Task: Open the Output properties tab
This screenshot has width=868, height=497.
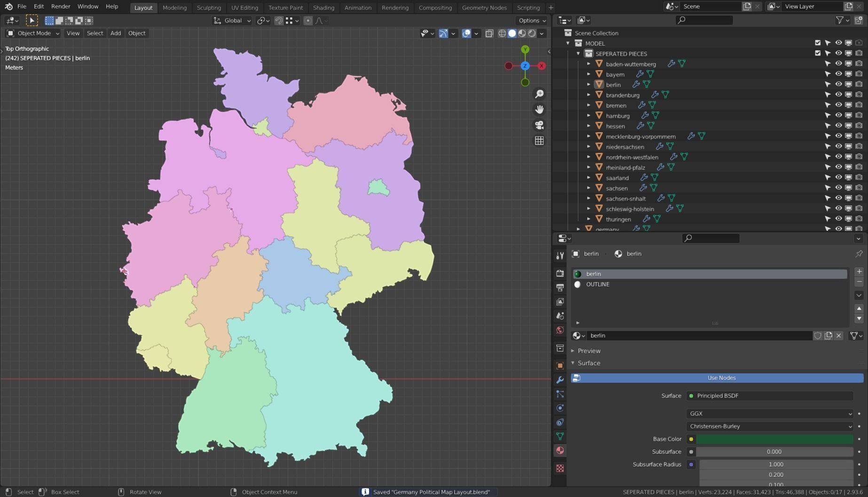Action: (560, 287)
